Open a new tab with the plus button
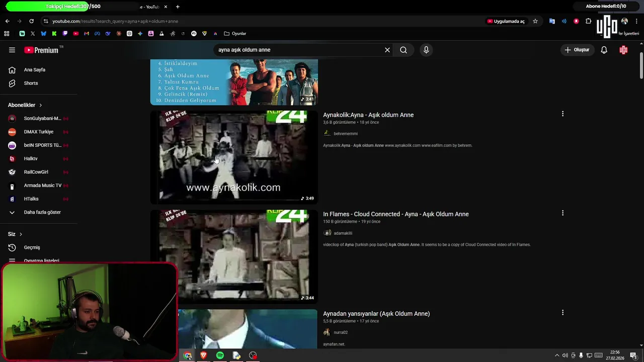The image size is (644, 362). click(178, 7)
